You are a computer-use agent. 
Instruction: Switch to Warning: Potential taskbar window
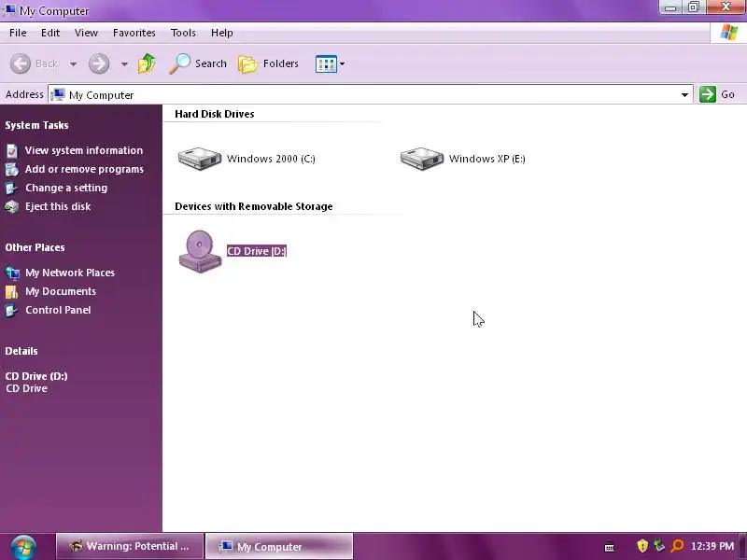point(130,546)
